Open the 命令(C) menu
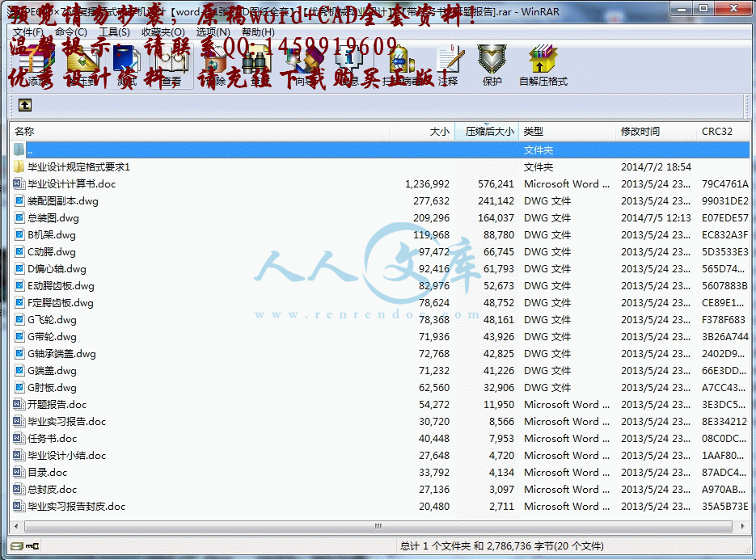This screenshot has width=756, height=560. pos(71,32)
